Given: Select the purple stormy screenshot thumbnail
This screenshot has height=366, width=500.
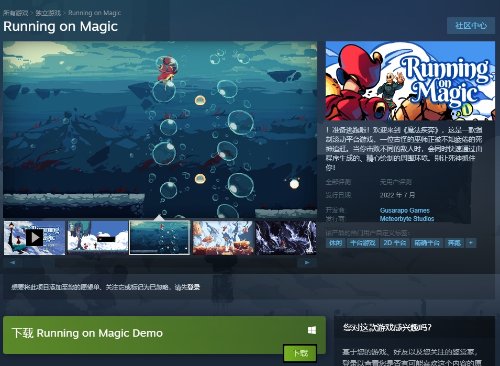Looking at the screenshot, I should click(x=286, y=238).
